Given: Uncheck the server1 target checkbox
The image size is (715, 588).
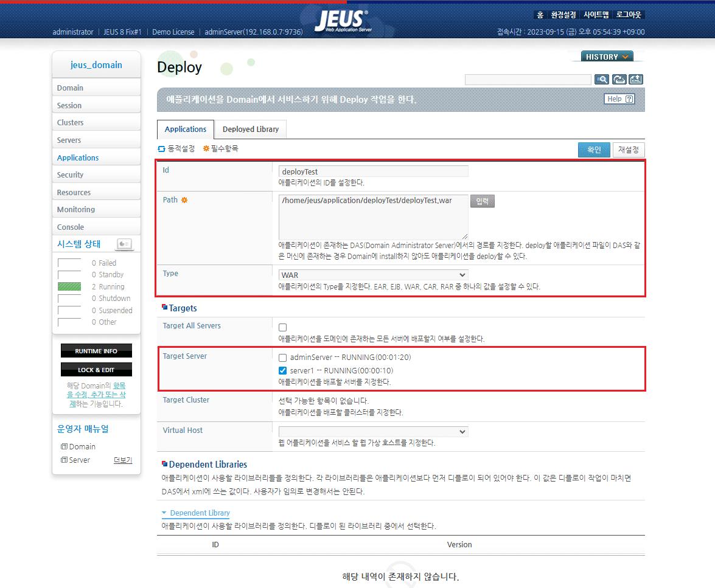Looking at the screenshot, I should click(x=283, y=370).
